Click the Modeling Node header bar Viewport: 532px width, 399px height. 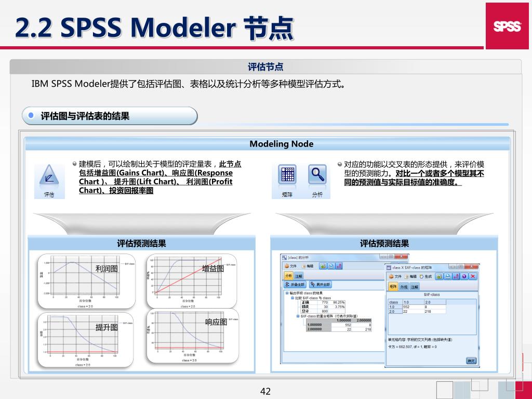268,144
